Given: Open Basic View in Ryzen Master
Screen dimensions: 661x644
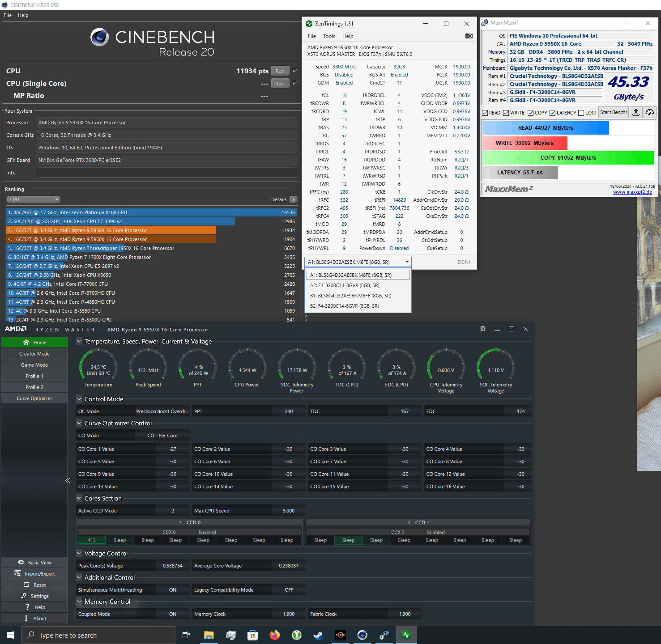Looking at the screenshot, I should coord(34,563).
